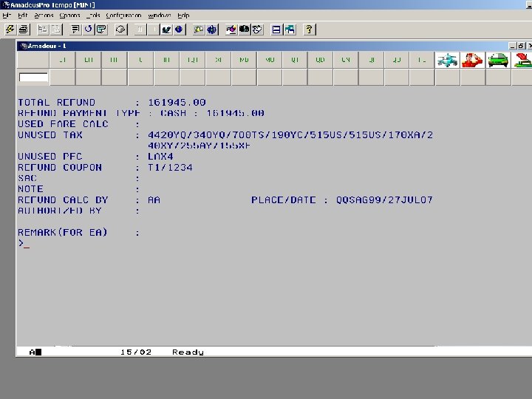Click the curved blue arrow refresh icon
The image size is (532, 399).
click(89, 30)
